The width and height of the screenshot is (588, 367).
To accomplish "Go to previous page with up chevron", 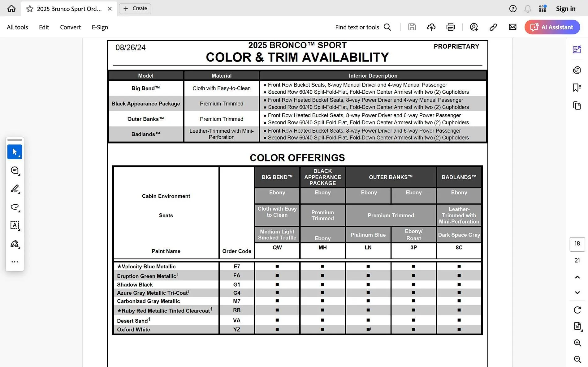I will [577, 277].
